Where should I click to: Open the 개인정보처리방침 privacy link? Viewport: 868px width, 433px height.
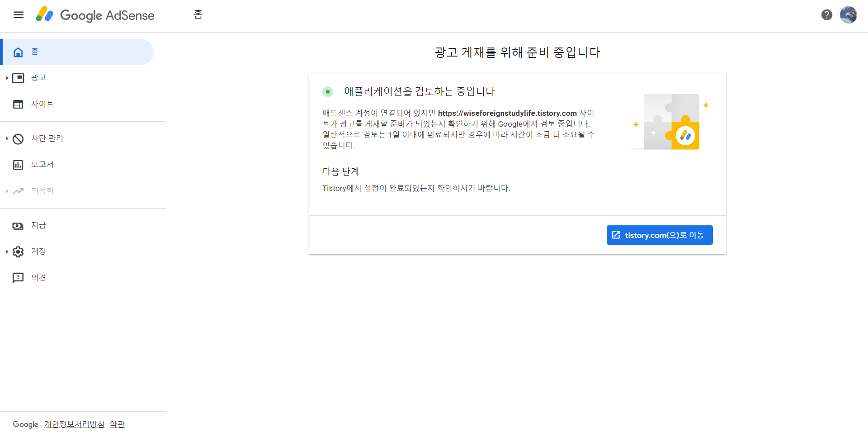tap(74, 424)
